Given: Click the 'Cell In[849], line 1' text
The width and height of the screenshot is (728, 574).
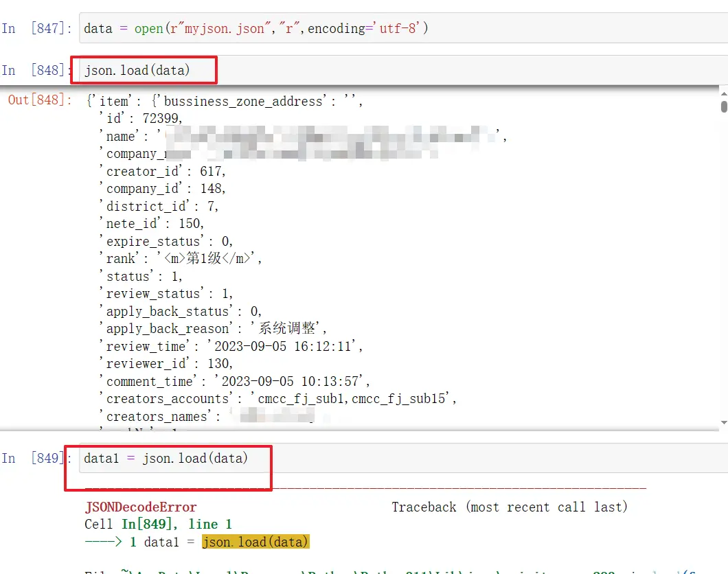Looking at the screenshot, I should click(158, 525).
